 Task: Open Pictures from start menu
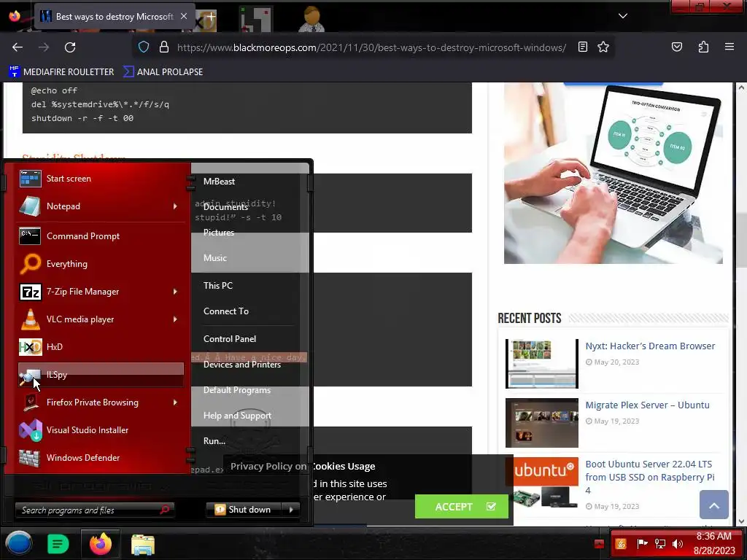(219, 233)
